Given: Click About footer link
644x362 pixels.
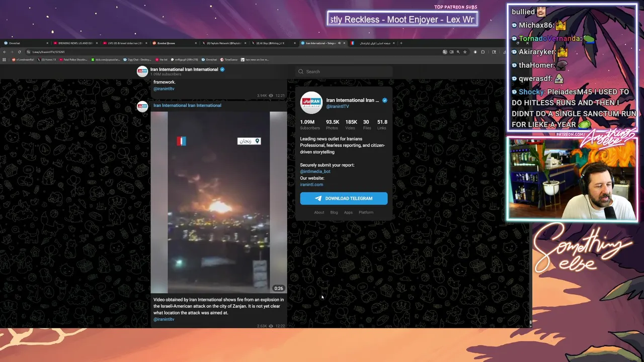Looking at the screenshot, I should (x=319, y=212).
